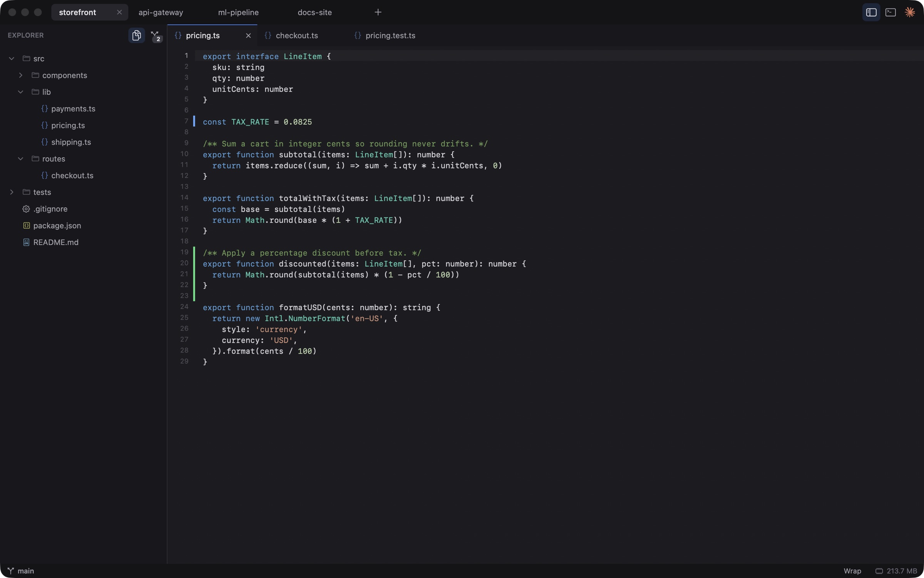Open shipping.ts in the explorer

coord(71,142)
